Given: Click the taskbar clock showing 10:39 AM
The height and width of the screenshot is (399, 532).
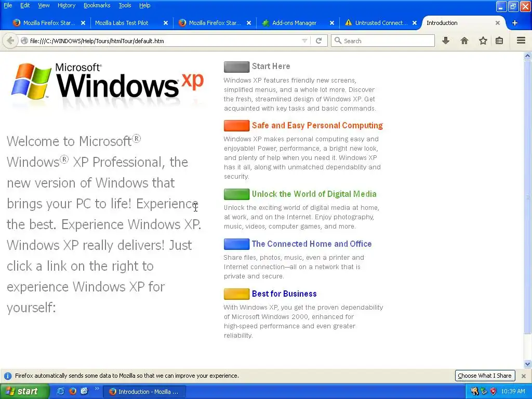Looking at the screenshot, I should pos(513,391).
